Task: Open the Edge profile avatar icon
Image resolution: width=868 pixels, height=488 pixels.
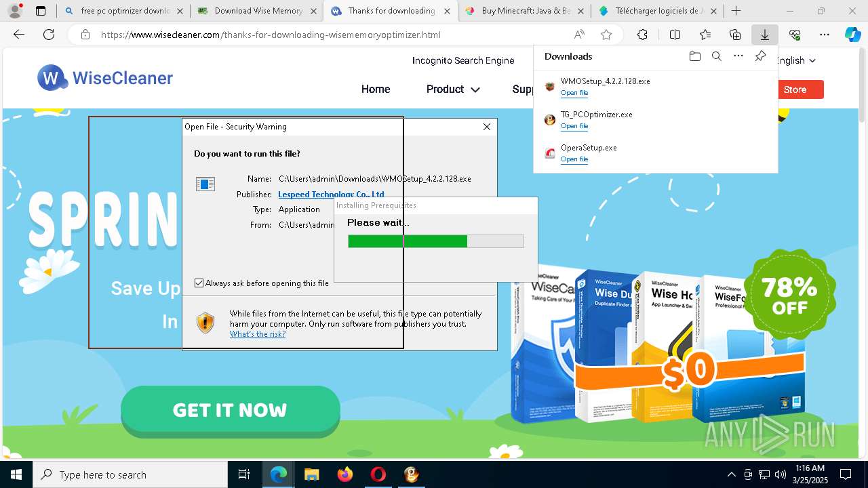Action: pos(15,11)
